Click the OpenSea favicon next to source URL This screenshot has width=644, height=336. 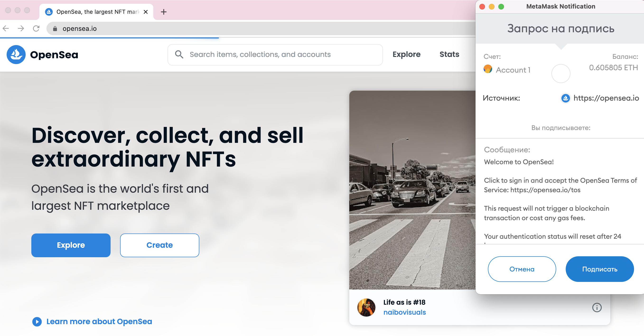pyautogui.click(x=565, y=98)
